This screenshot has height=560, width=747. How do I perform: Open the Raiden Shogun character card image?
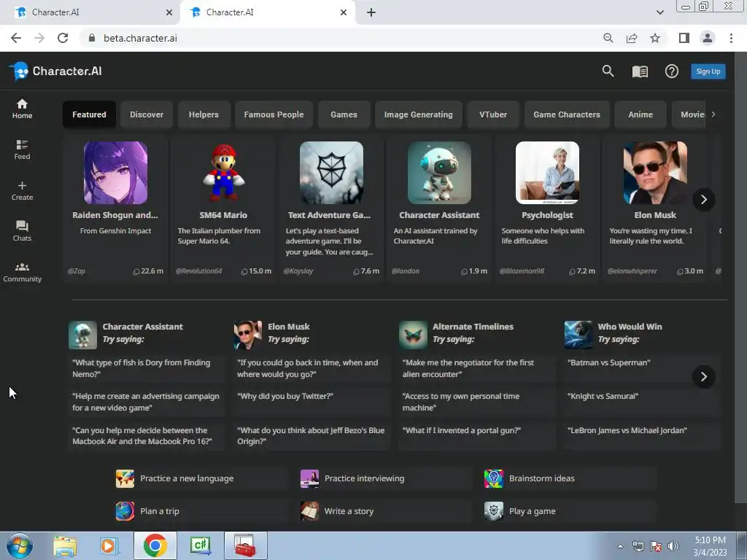[x=115, y=173]
